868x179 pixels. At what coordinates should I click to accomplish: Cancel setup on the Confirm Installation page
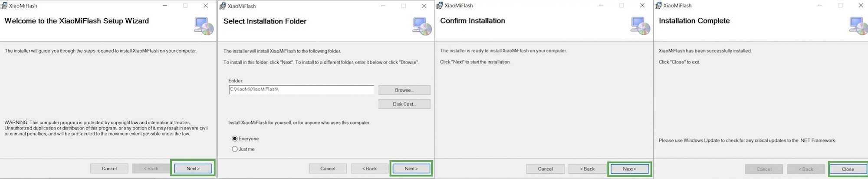pyautogui.click(x=545, y=169)
